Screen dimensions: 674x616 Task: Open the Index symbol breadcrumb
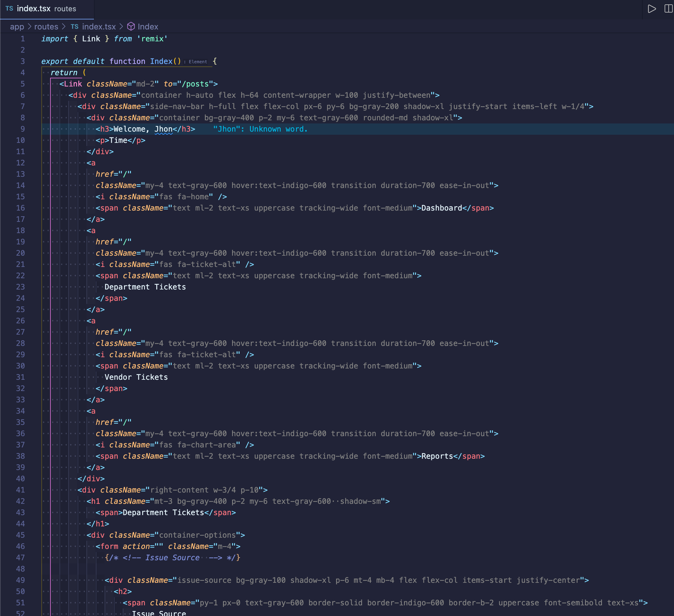148,27
